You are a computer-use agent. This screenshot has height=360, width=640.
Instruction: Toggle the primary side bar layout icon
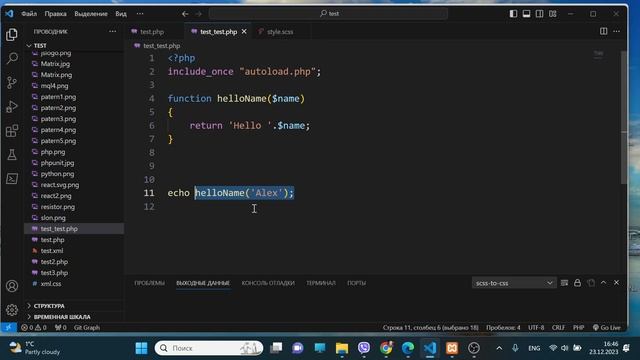pyautogui.click(x=513, y=13)
